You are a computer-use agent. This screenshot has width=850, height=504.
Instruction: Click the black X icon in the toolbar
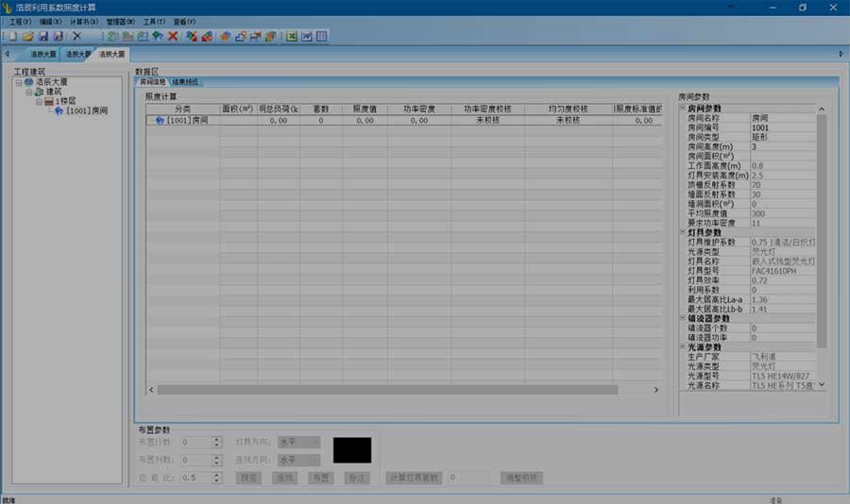click(x=77, y=36)
